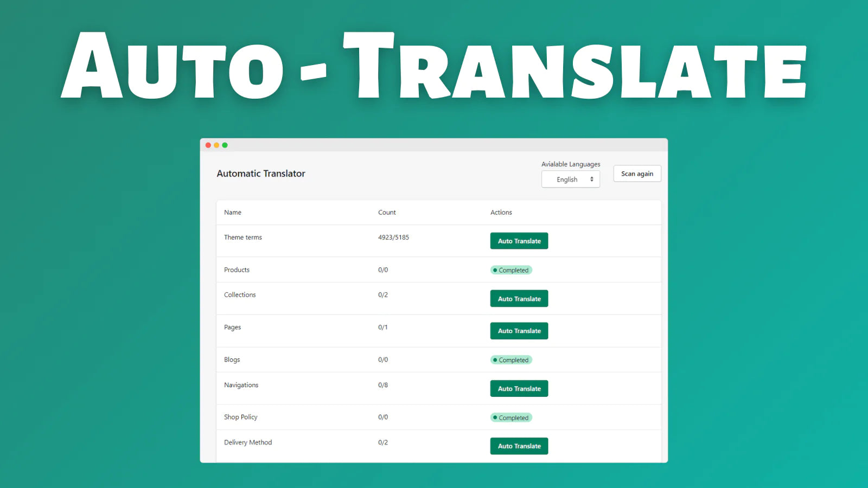Start Auto Translate for Collections
868x488 pixels.
(519, 298)
